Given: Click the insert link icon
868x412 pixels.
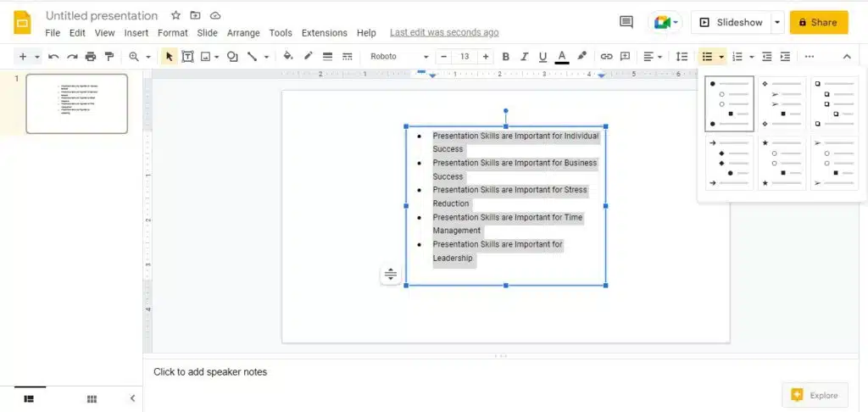Looking at the screenshot, I should click(606, 57).
